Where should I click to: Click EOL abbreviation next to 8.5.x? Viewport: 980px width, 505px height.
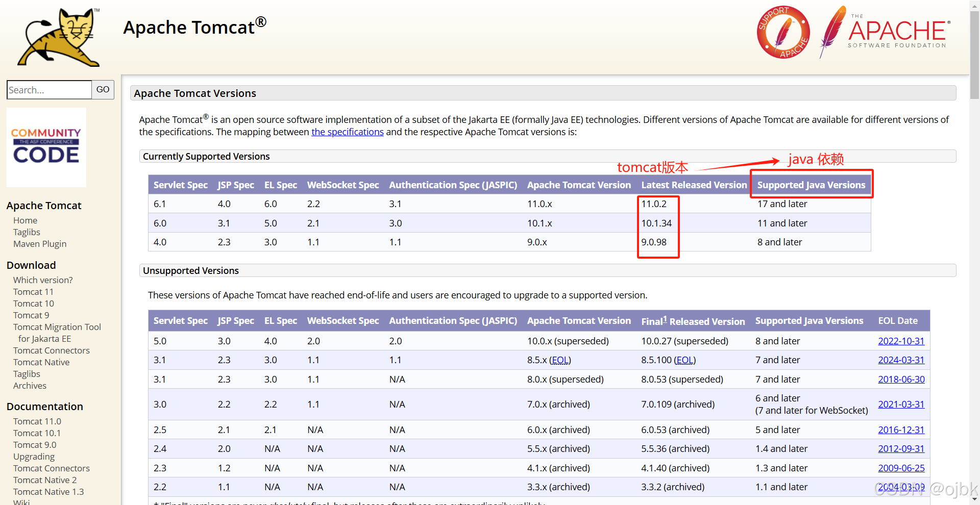tap(560, 360)
